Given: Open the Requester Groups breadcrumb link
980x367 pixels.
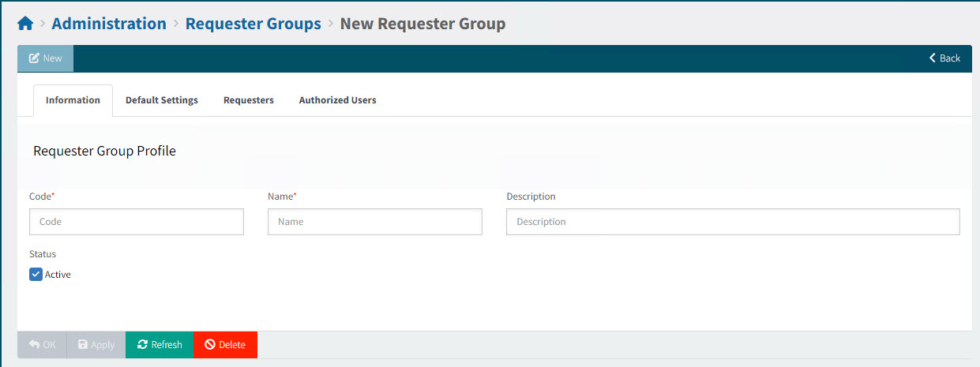Looking at the screenshot, I should (x=253, y=24).
